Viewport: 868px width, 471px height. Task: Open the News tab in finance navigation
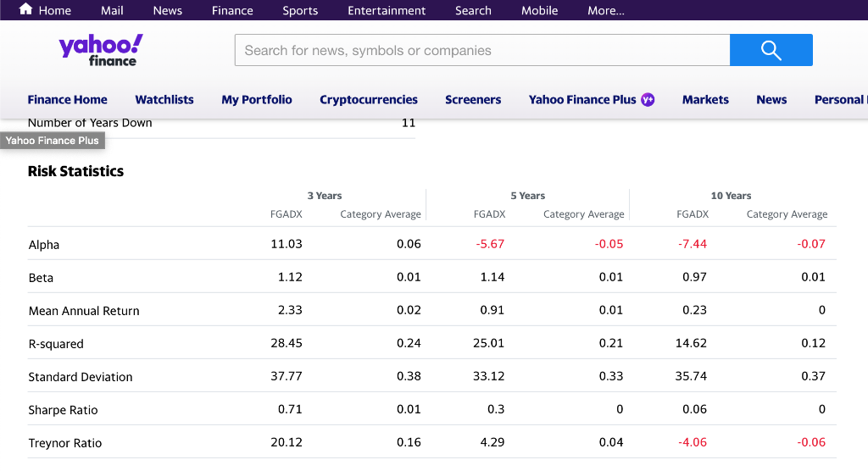771,100
